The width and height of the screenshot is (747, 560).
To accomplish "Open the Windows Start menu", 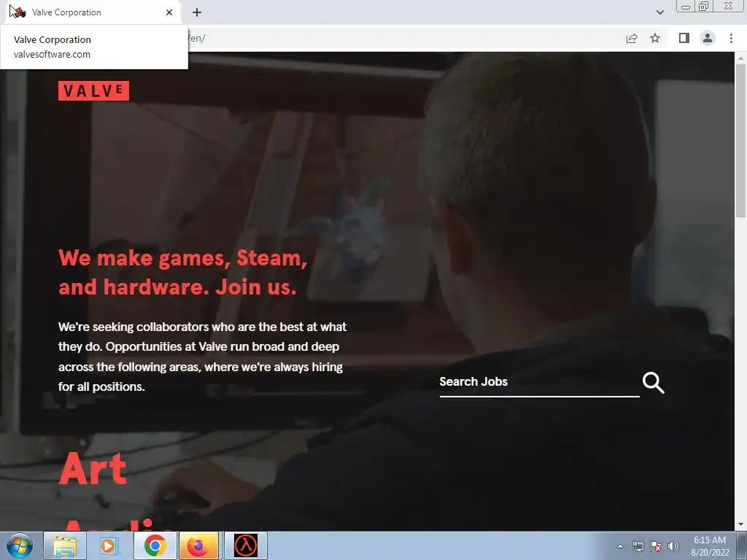I will tap(20, 545).
